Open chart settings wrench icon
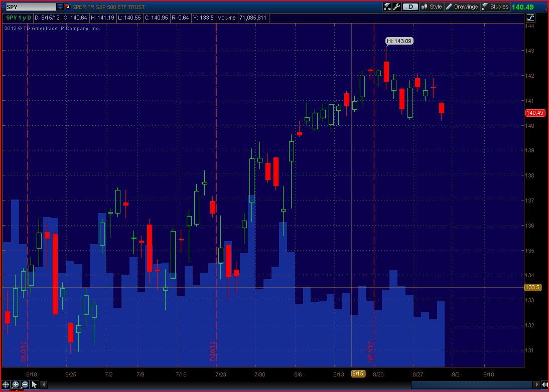The height and width of the screenshot is (392, 549). click(x=396, y=7)
